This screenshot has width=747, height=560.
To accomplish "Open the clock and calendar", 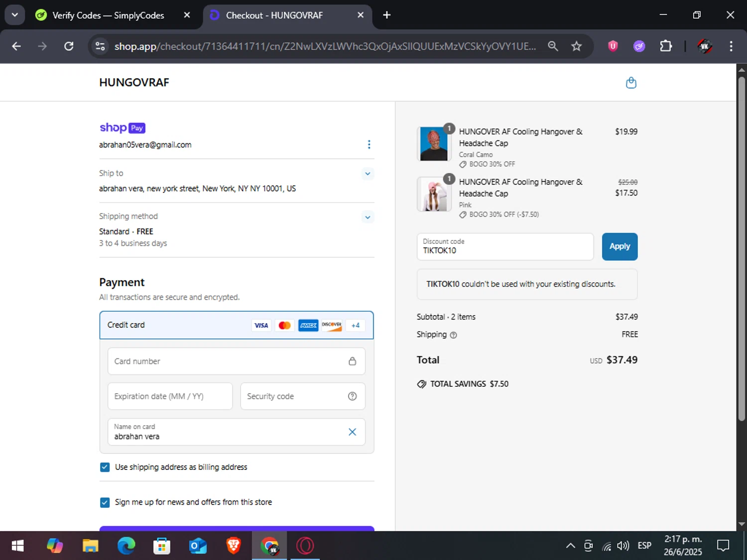I will click(x=683, y=546).
